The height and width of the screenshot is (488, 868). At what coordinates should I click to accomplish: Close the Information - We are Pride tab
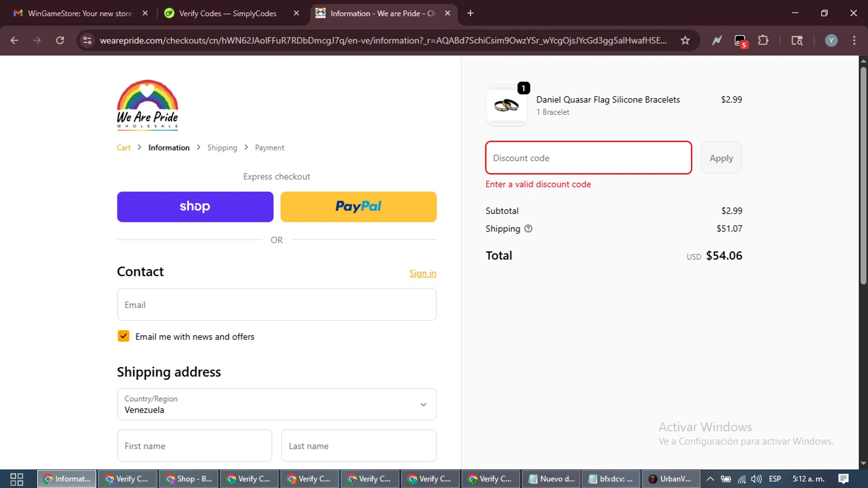coord(447,13)
